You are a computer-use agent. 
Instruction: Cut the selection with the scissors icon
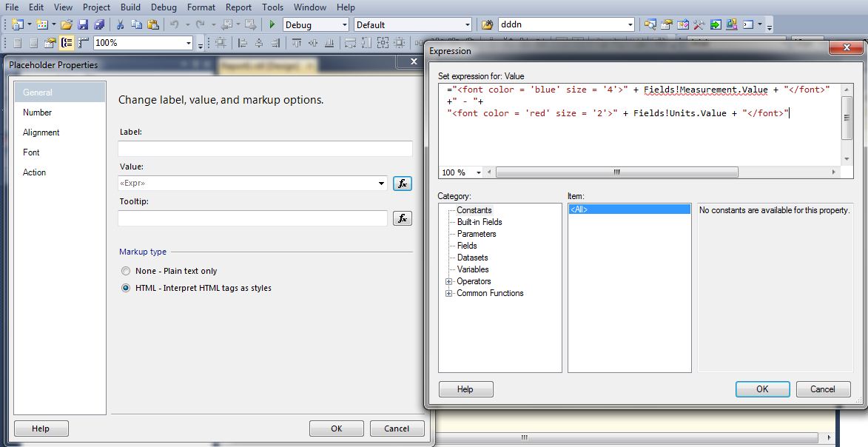[120, 24]
